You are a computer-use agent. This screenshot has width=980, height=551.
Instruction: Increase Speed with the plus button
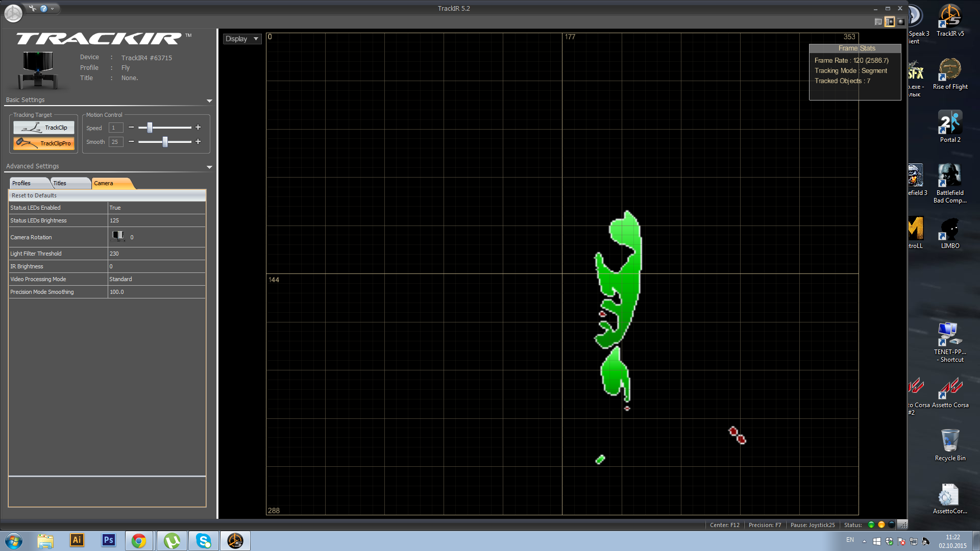(x=198, y=128)
